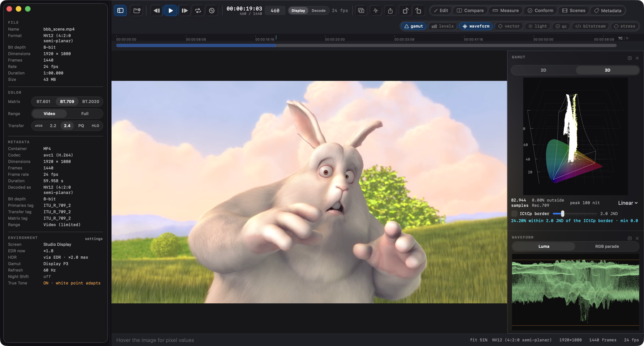This screenshot has height=346, width=644.
Task: Open the Conform tool
Action: point(540,10)
